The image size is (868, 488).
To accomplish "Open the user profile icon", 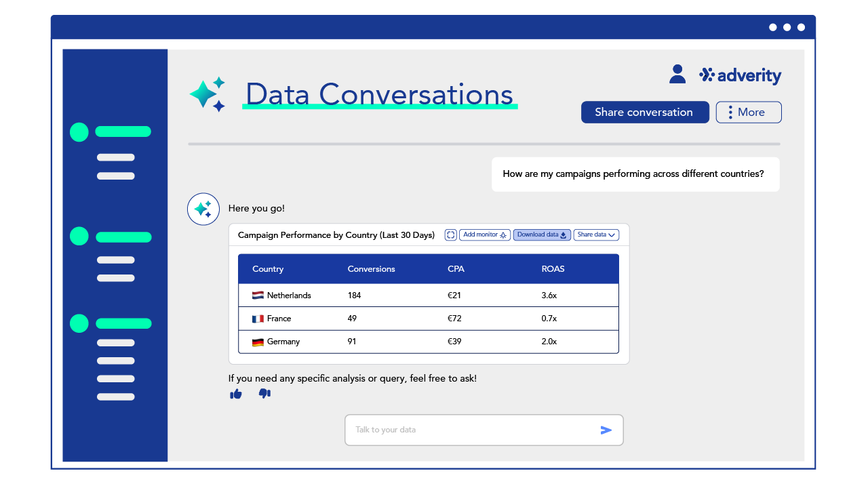I will point(677,73).
